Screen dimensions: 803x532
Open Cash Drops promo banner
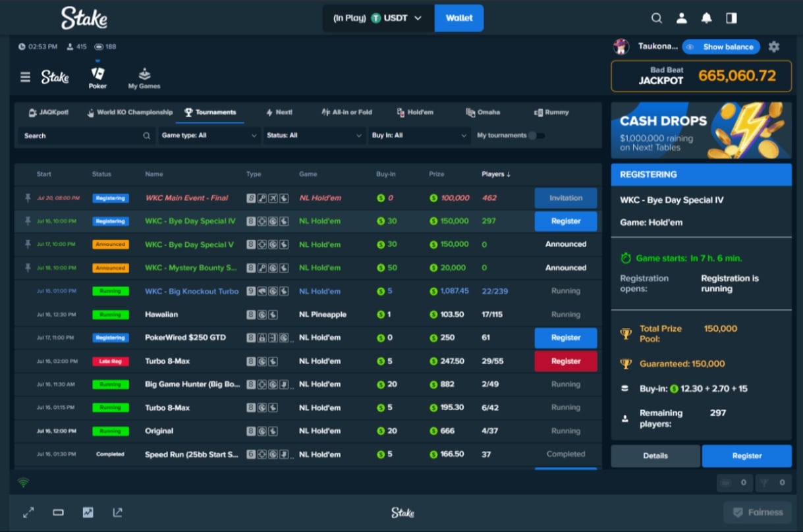pos(702,130)
